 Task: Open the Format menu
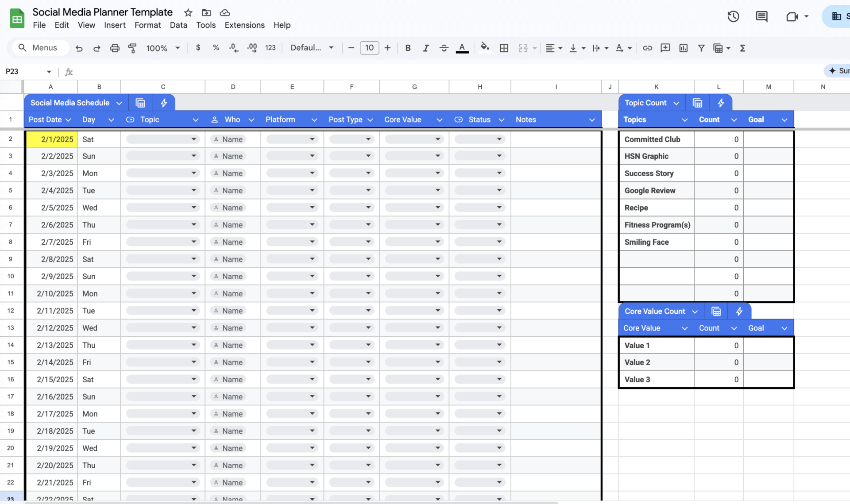pyautogui.click(x=147, y=25)
